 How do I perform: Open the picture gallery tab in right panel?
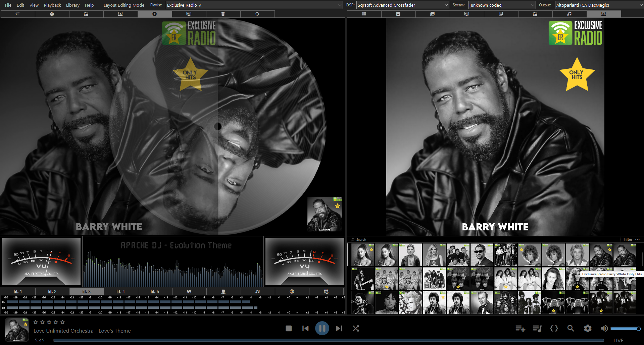[433, 14]
